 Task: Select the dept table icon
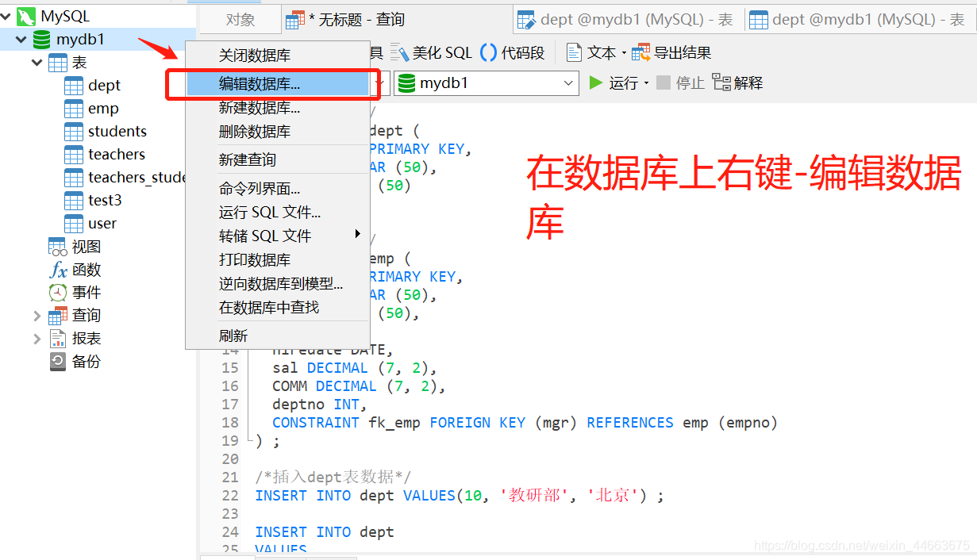74,85
